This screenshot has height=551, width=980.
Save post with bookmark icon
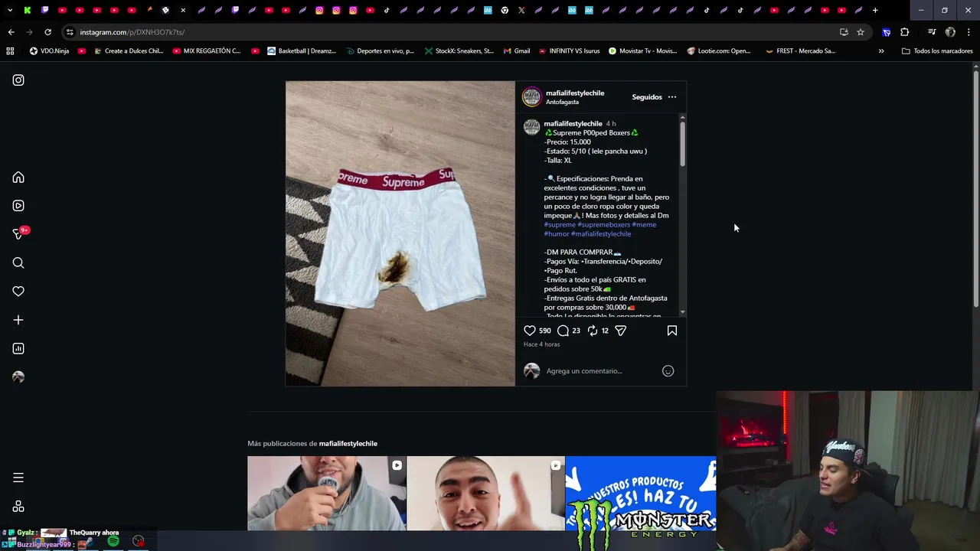[x=672, y=331]
